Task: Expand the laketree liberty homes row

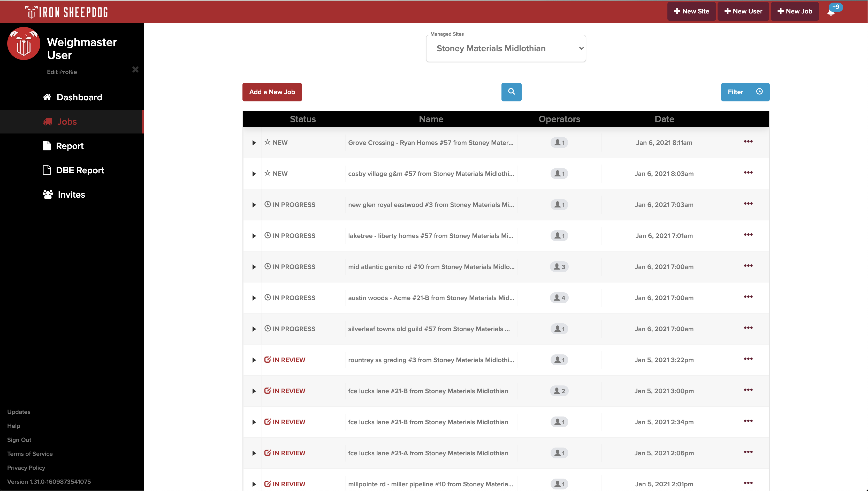Action: [x=254, y=236]
